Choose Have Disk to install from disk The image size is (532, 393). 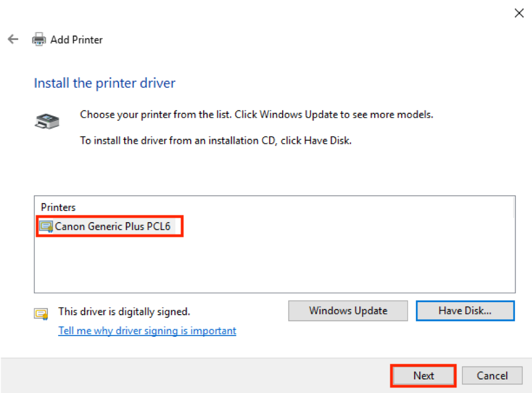pos(465,311)
